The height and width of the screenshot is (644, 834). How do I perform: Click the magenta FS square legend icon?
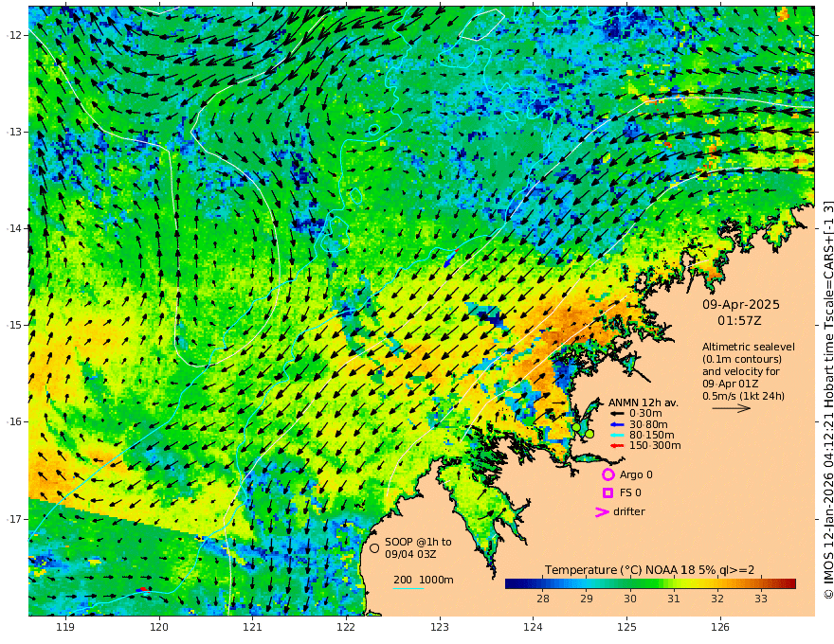[x=607, y=493]
